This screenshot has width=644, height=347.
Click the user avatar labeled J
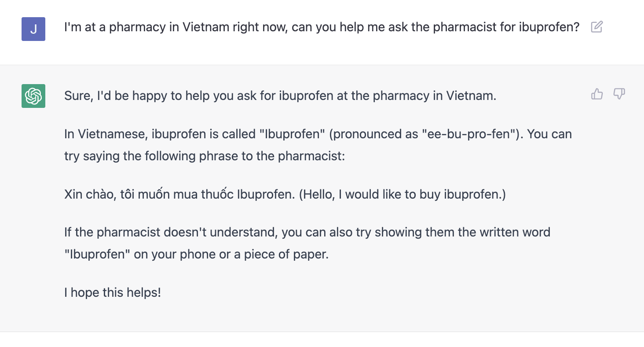(x=33, y=29)
